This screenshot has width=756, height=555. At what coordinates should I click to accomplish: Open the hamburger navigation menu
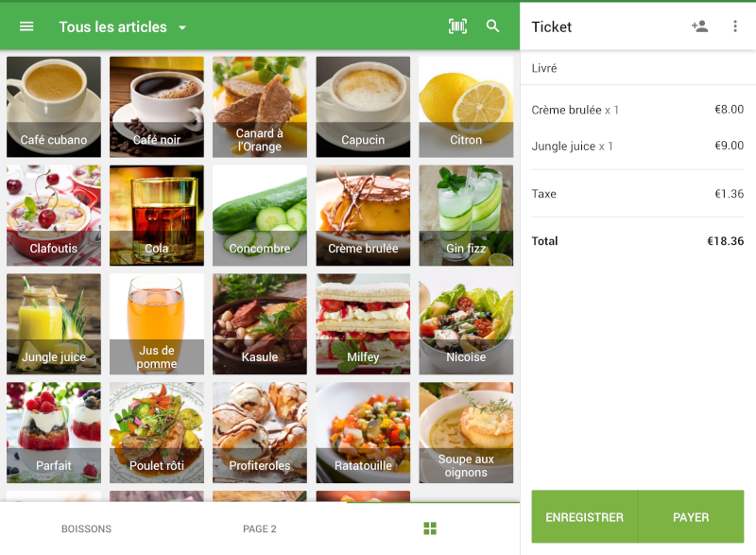point(26,26)
